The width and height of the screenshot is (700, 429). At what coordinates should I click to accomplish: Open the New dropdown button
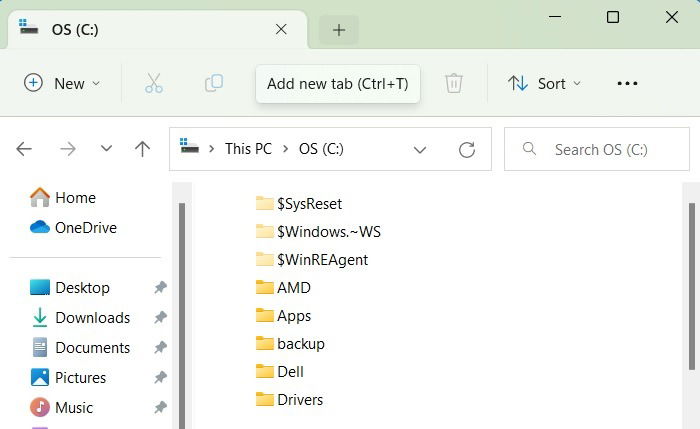[x=62, y=83]
